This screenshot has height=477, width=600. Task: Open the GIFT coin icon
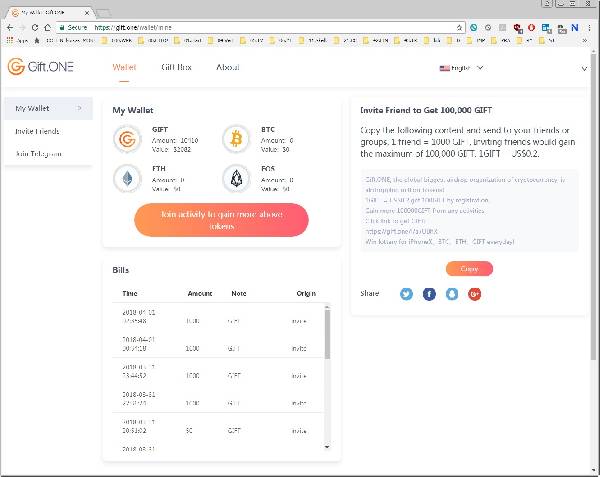[x=127, y=139]
